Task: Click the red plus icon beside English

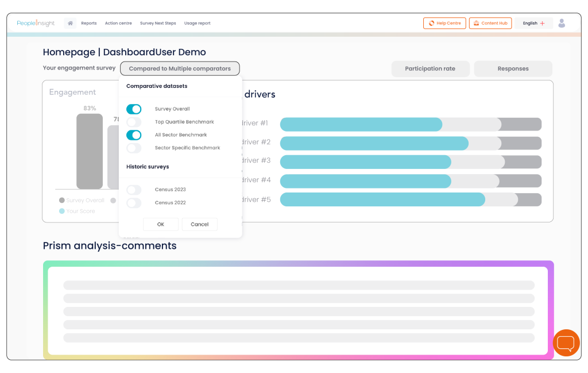Action: tap(543, 24)
